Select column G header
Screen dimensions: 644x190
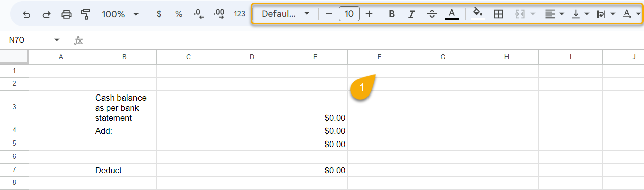click(x=443, y=57)
